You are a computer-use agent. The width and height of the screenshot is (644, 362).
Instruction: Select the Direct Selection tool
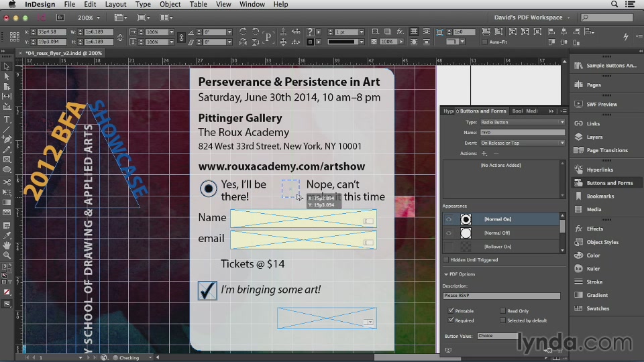click(7, 76)
